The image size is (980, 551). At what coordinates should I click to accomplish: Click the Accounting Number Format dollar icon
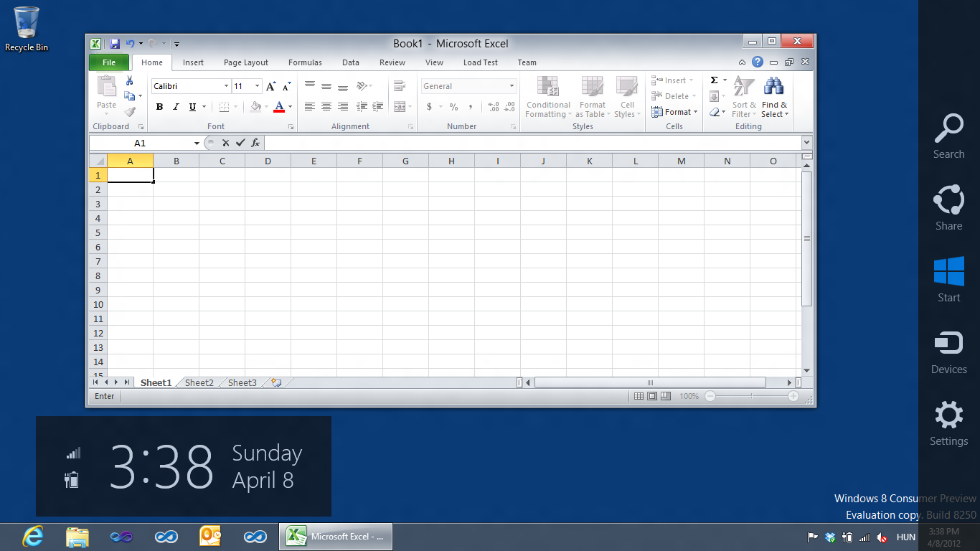click(x=430, y=107)
